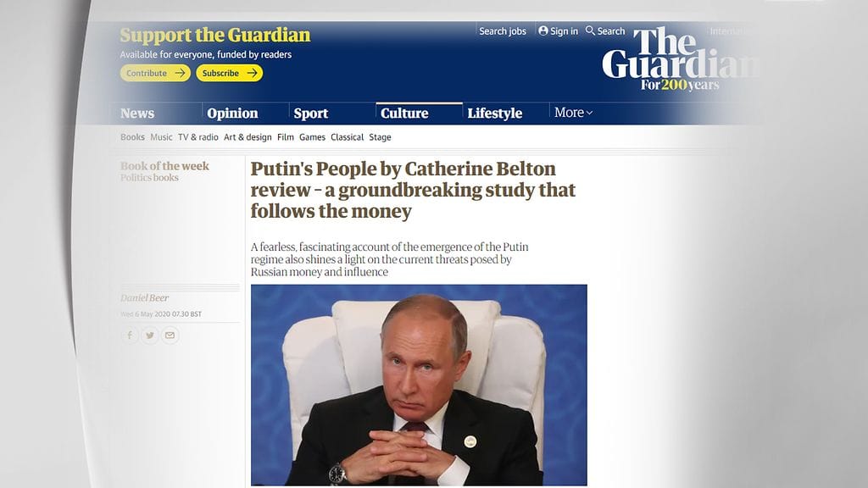Image resolution: width=868 pixels, height=488 pixels.
Task: Open the News section tab
Action: click(x=137, y=114)
